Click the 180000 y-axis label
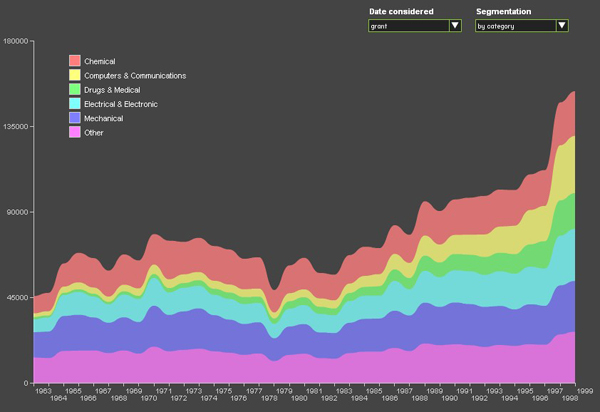The image size is (600, 412). tap(16, 41)
